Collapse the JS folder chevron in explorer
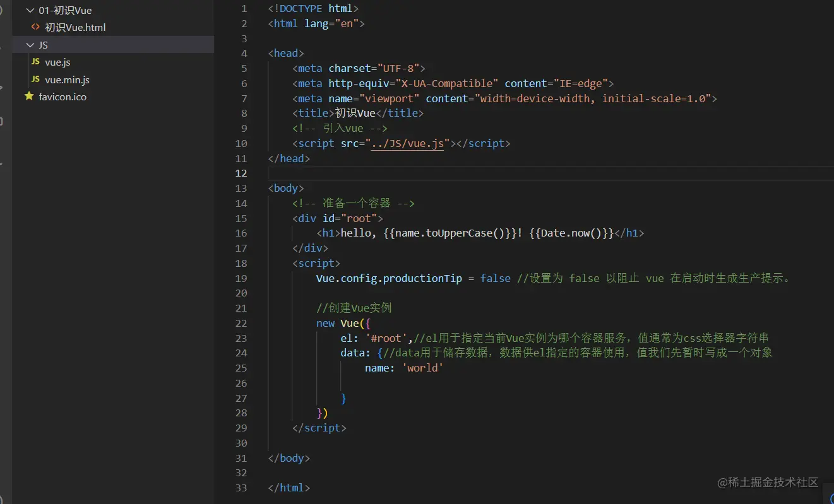 click(30, 45)
